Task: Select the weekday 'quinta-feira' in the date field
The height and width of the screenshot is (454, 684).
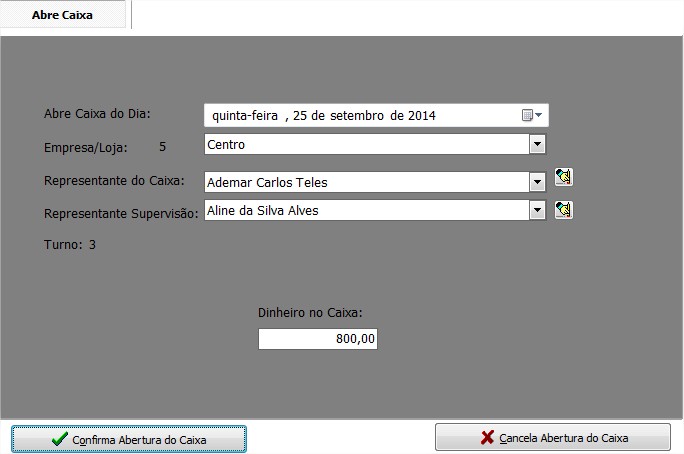Action: (x=245, y=116)
